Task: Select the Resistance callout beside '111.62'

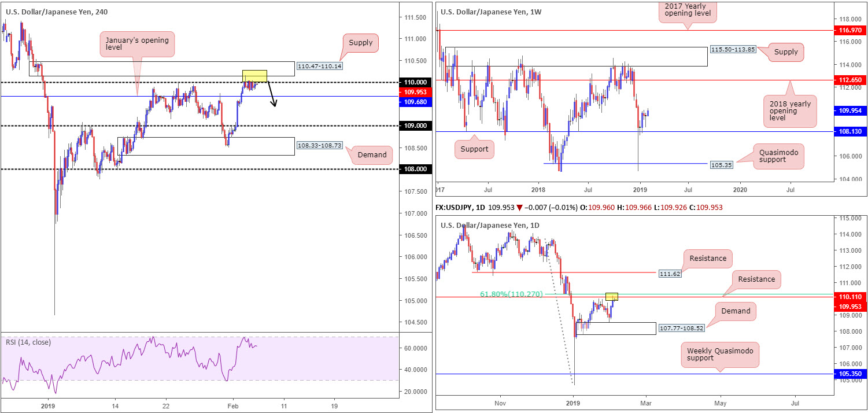Action: [x=708, y=258]
